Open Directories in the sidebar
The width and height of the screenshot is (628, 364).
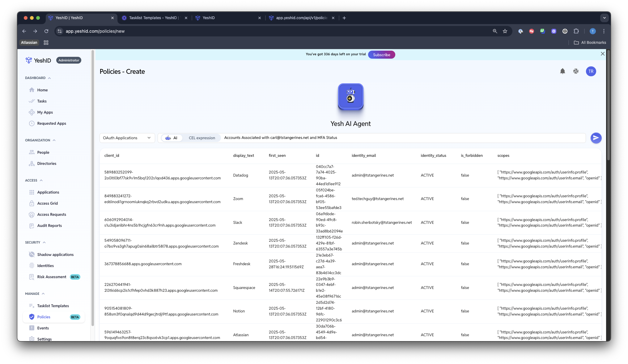coord(47,164)
